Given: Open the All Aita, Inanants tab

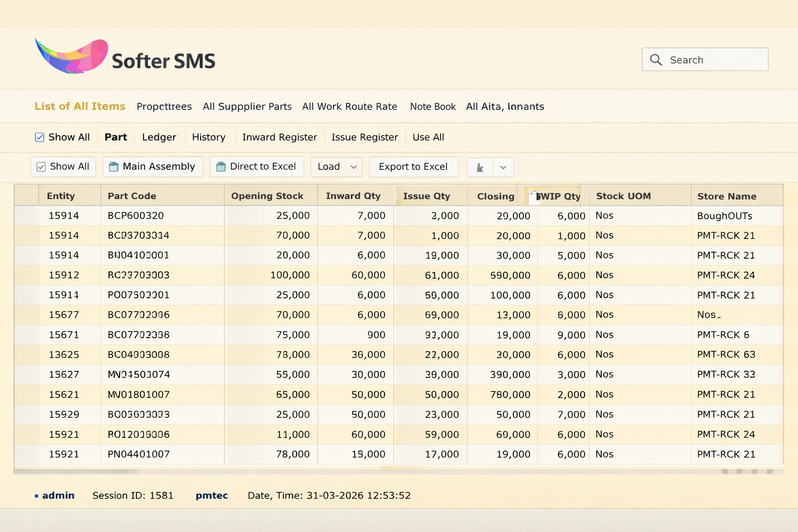Looking at the screenshot, I should [505, 107].
